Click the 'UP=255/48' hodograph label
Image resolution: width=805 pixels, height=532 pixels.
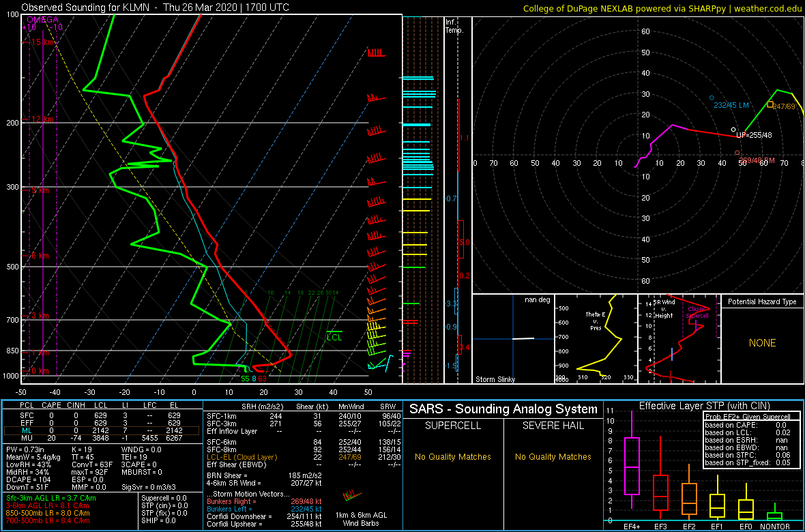tap(754, 136)
